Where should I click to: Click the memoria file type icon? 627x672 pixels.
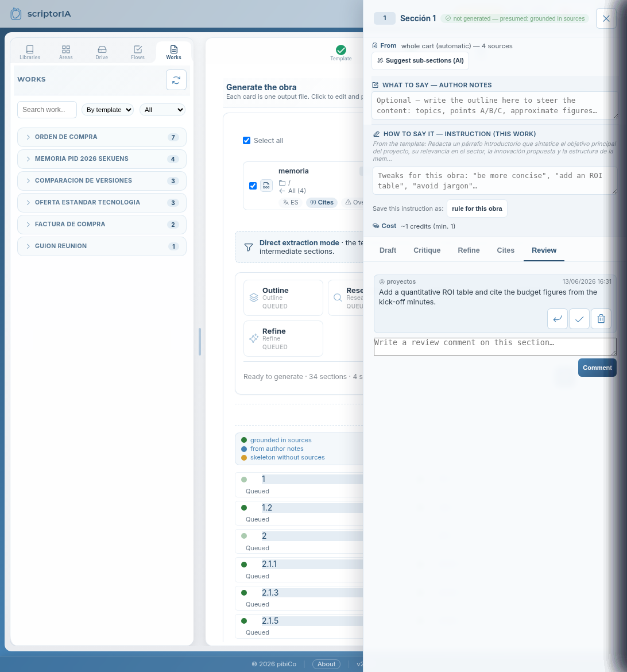pyautogui.click(x=266, y=186)
